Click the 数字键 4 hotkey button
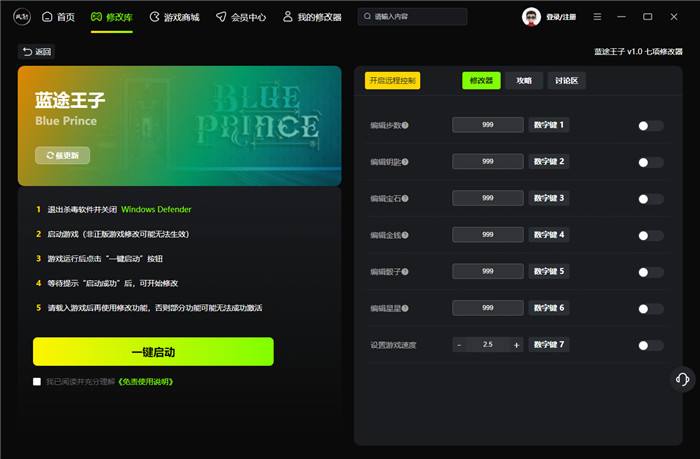The image size is (700, 459). [549, 235]
